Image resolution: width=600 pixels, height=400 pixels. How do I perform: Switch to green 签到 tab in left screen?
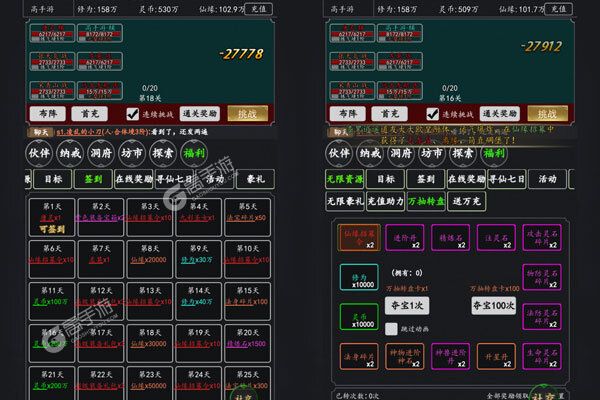tap(93, 179)
